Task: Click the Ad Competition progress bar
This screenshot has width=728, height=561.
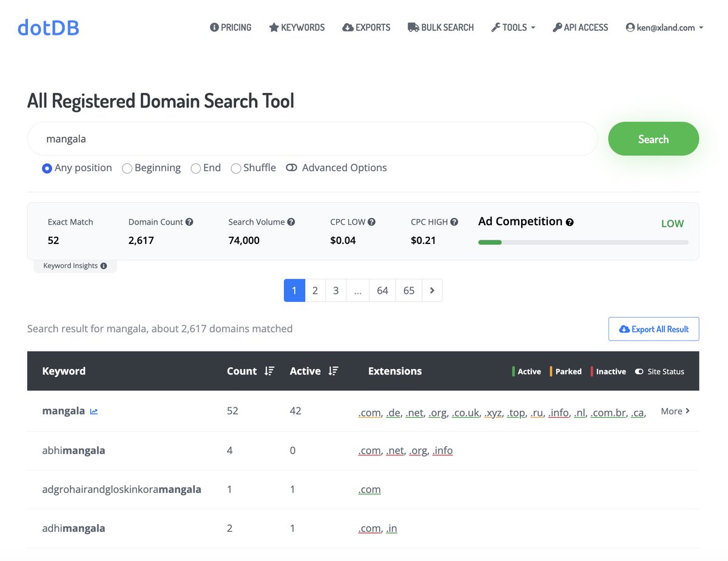Action: coord(583,242)
